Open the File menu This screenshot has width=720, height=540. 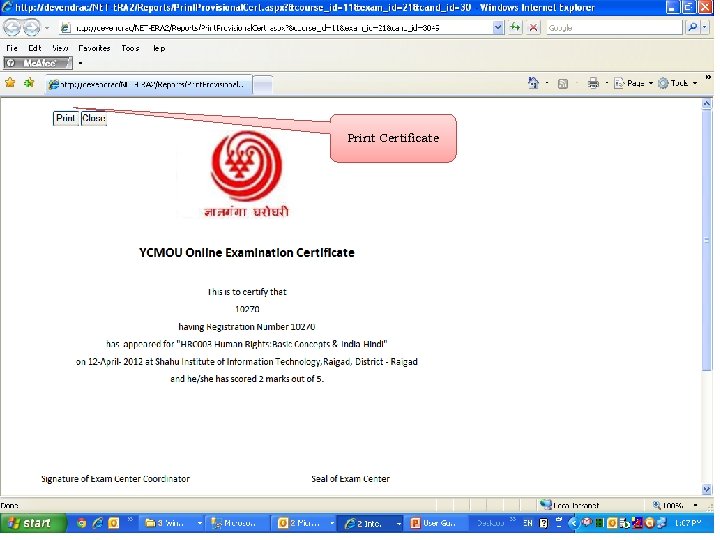click(x=12, y=48)
